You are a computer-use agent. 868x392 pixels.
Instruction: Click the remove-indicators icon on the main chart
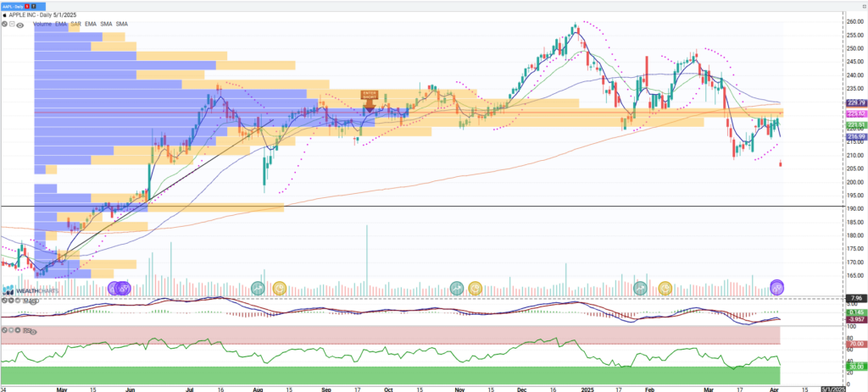[4, 25]
